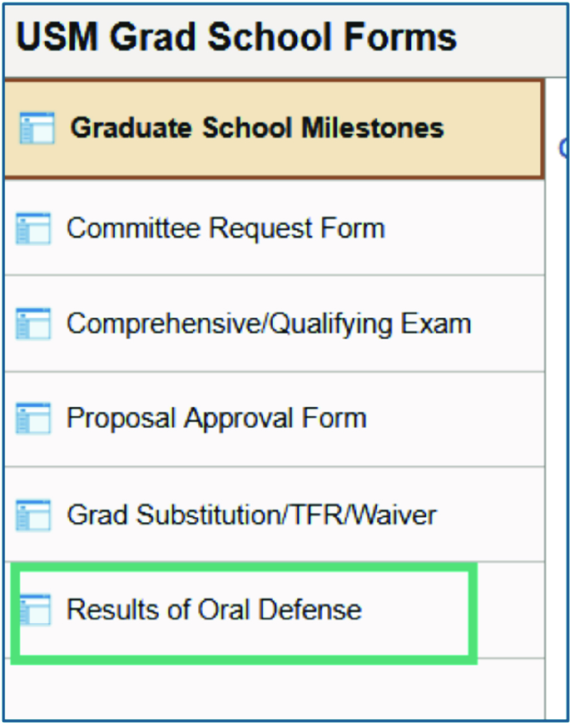
Task: Click the Results of Oral Defense icon
Action: coord(35,609)
